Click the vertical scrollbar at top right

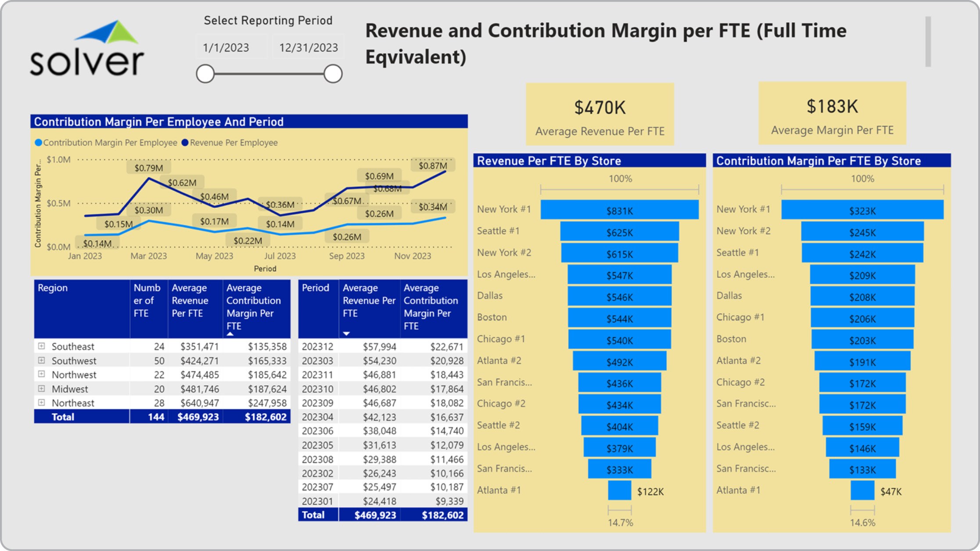tap(928, 42)
